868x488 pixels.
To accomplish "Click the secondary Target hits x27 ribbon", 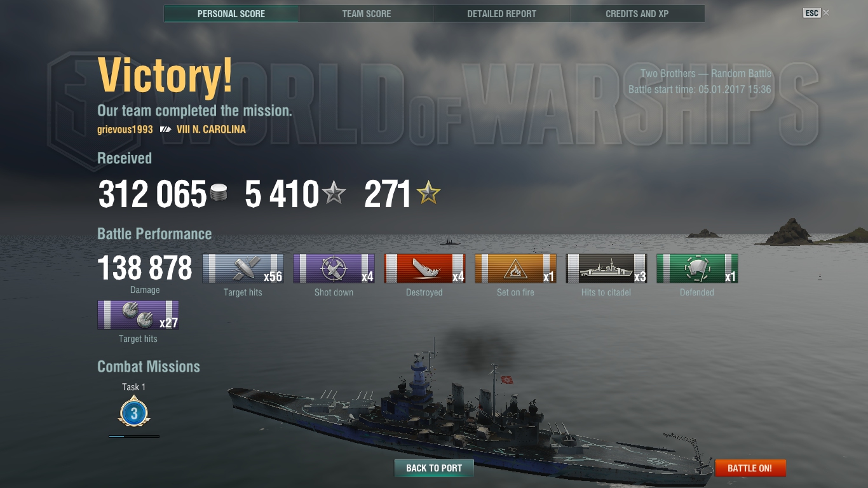I will pyautogui.click(x=138, y=315).
